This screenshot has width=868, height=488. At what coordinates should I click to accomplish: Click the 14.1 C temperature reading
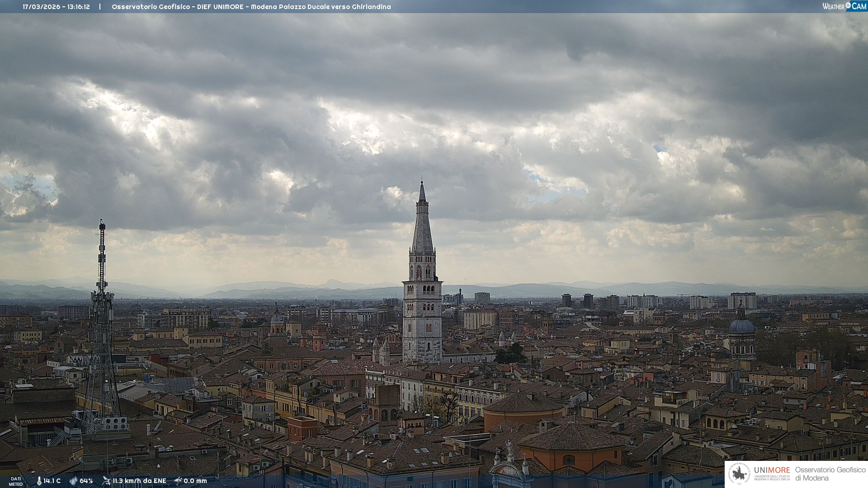pyautogui.click(x=52, y=481)
